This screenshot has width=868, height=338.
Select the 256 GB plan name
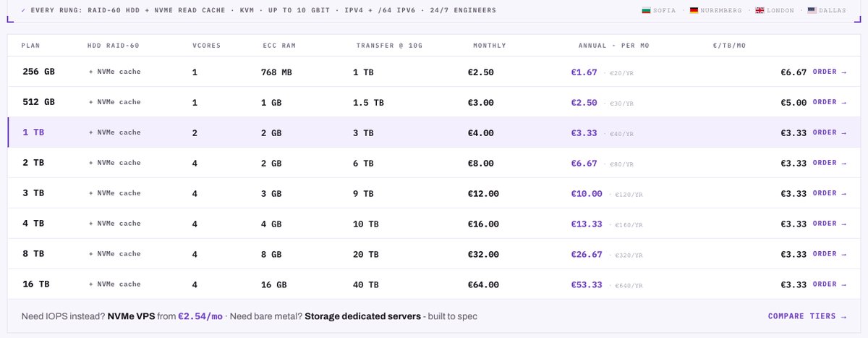pos(38,72)
